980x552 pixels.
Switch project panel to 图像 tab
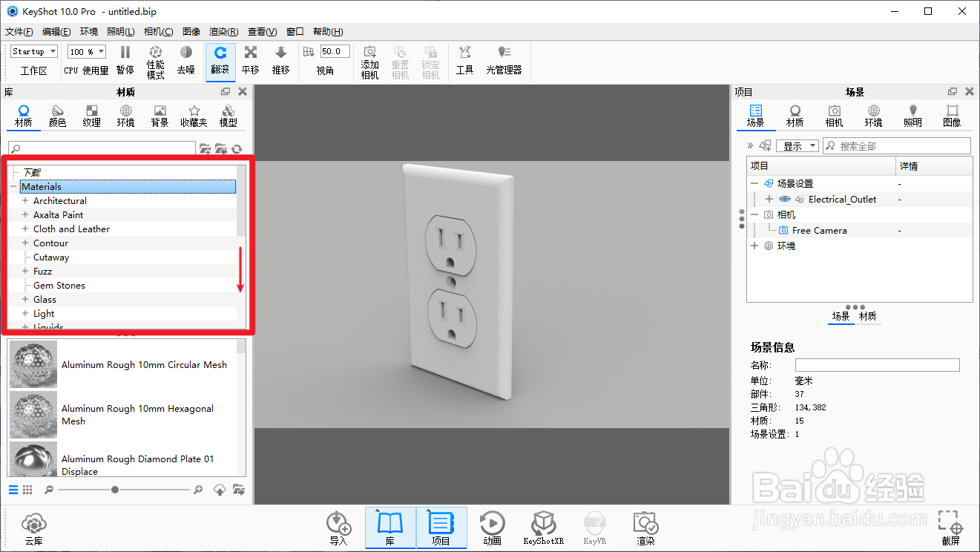(952, 116)
